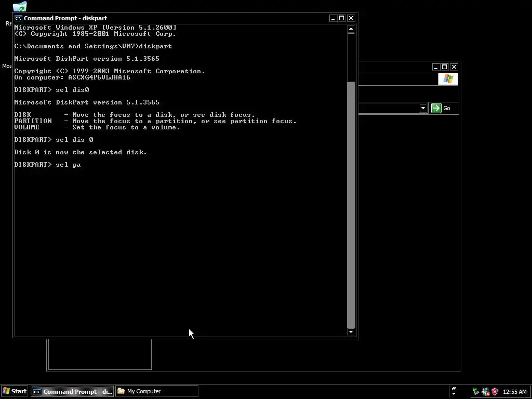Click the 'DISKPART> sel dis 0' line
Image resolution: width=532 pixels, height=399 pixels.
(54, 140)
